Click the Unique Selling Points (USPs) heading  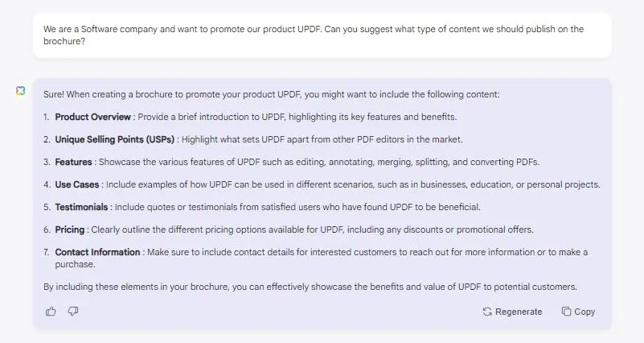pos(115,139)
